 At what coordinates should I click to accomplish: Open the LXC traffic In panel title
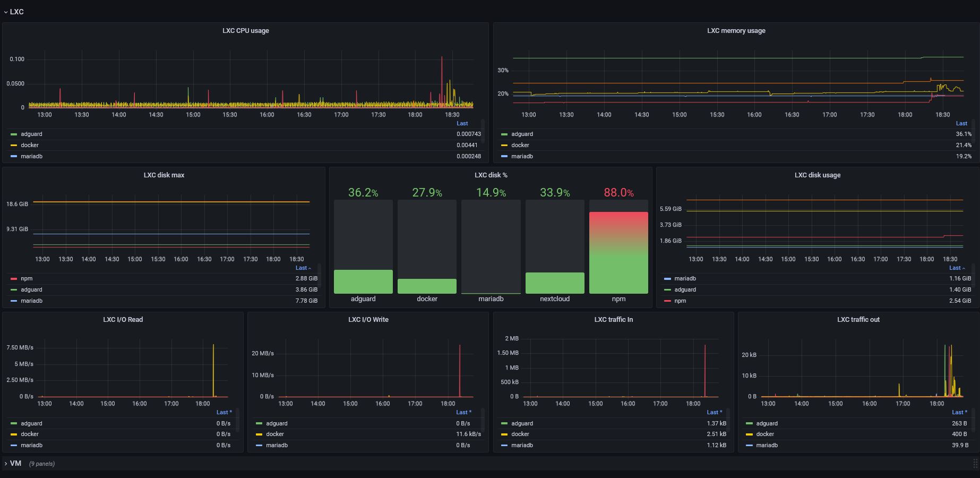pyautogui.click(x=613, y=320)
